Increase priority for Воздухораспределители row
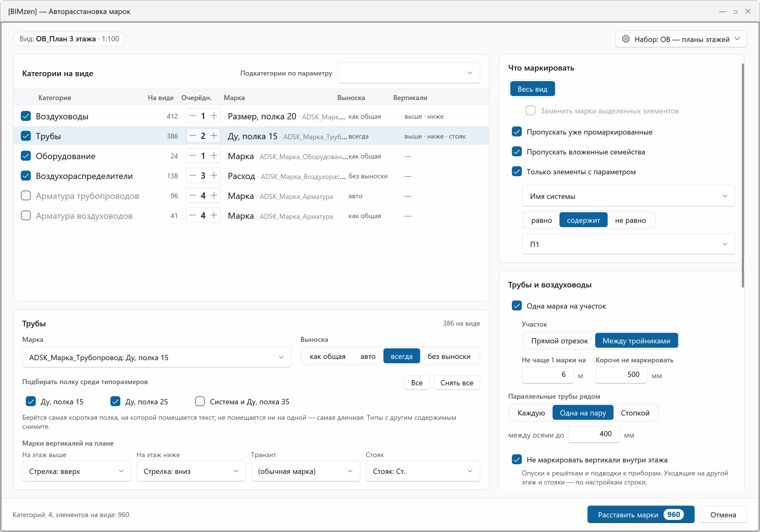This screenshot has height=532, width=760. coord(214,176)
